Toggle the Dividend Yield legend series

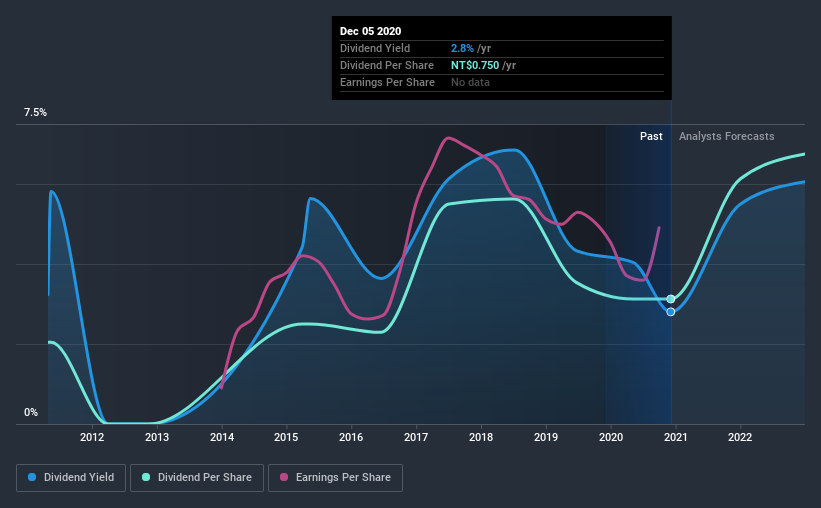click(x=71, y=478)
